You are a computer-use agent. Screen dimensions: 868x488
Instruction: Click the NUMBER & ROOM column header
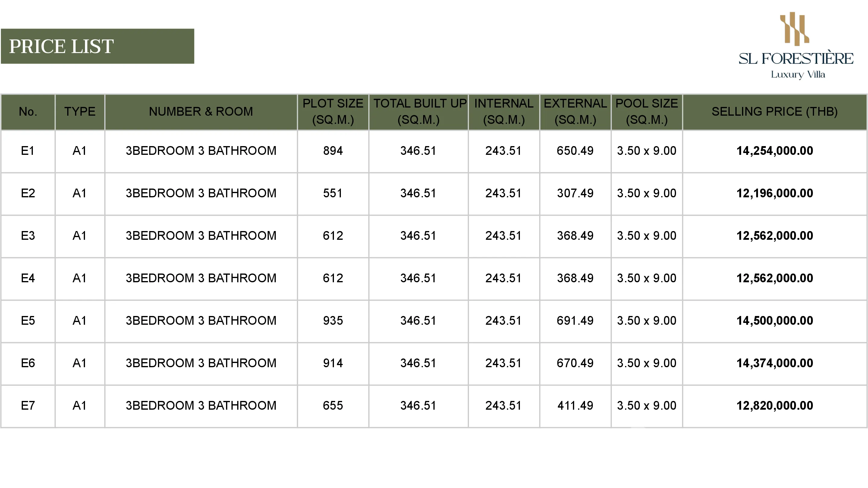(201, 111)
